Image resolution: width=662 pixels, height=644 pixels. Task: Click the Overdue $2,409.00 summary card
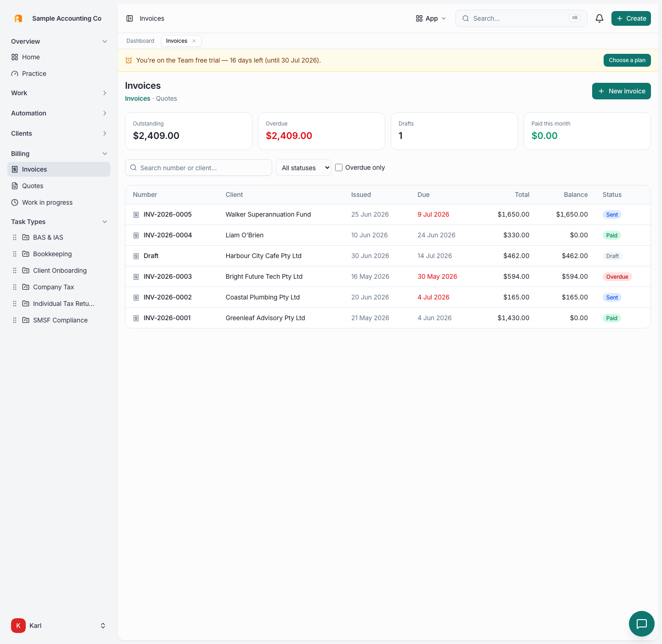pos(321,131)
